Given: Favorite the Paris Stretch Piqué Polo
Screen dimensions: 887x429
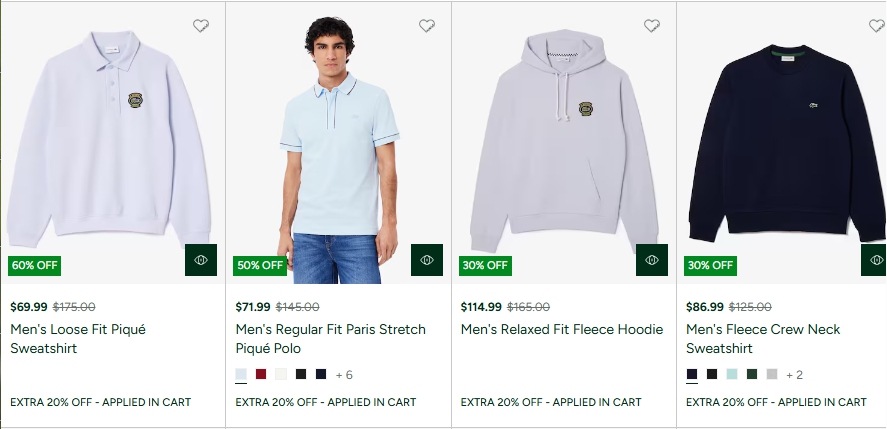Looking at the screenshot, I should (427, 26).
